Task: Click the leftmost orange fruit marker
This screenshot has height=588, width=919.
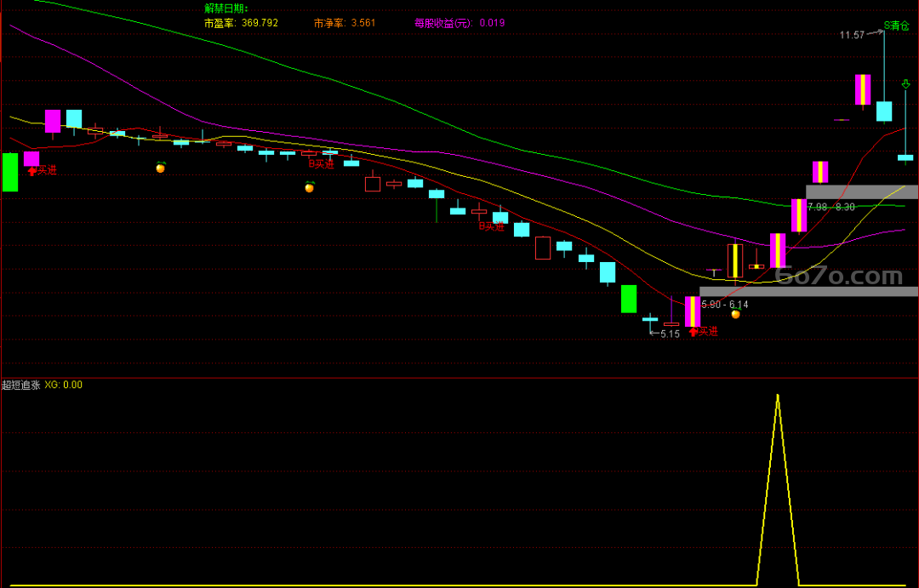Action: coord(161,168)
